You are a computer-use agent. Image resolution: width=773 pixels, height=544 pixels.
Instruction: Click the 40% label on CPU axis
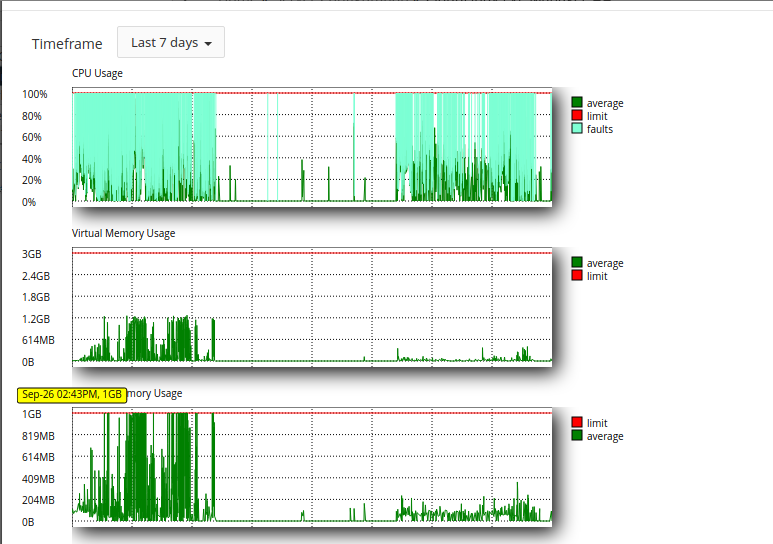tap(32, 159)
